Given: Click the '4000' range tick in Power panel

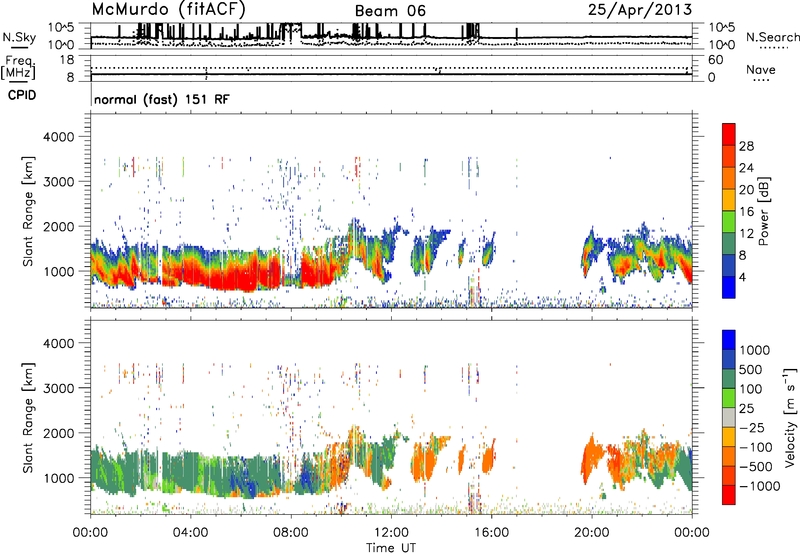Looking at the screenshot, I should (58, 137).
